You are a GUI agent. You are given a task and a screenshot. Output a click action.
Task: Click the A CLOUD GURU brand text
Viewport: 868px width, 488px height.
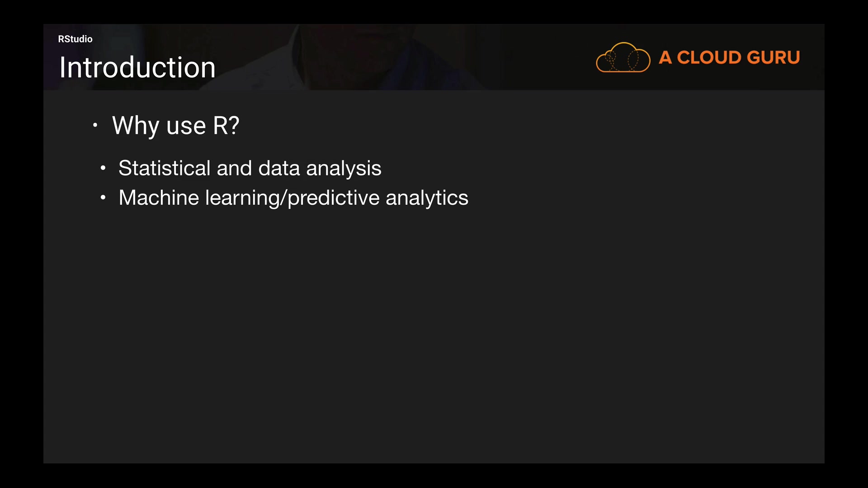click(729, 57)
